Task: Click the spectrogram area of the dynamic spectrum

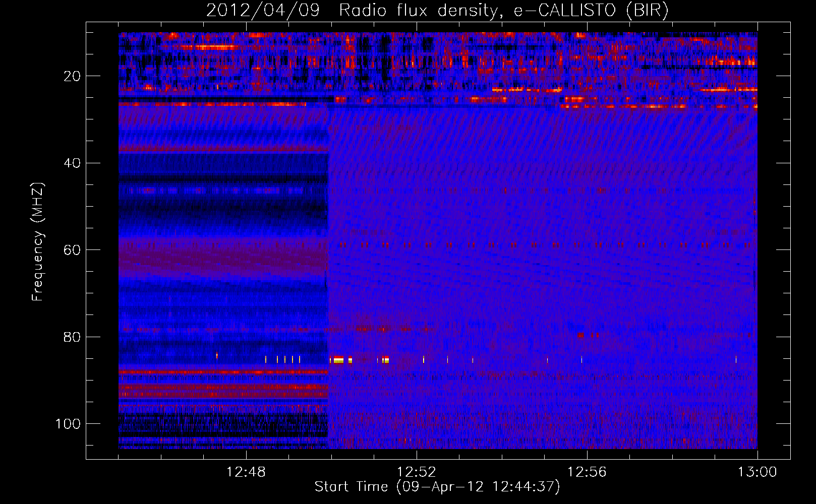Action: pos(438,240)
